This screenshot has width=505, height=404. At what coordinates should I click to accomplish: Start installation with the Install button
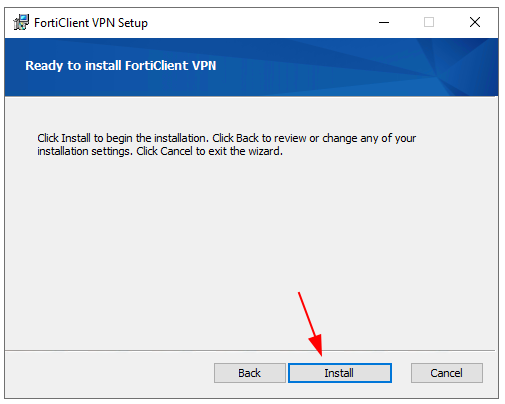click(340, 373)
